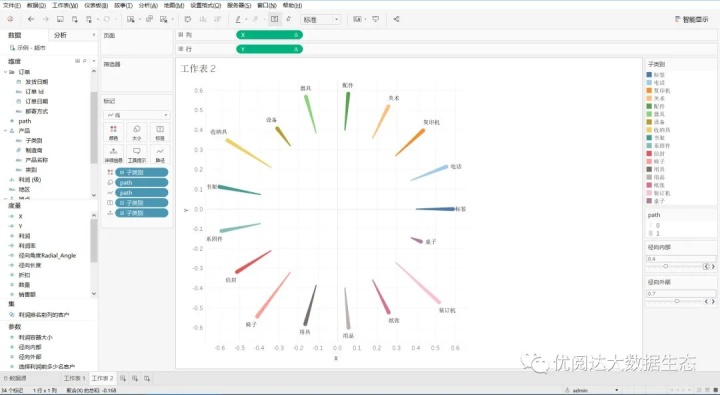
Task: Click the Y pill on the rows shelf
Action: [x=270, y=49]
